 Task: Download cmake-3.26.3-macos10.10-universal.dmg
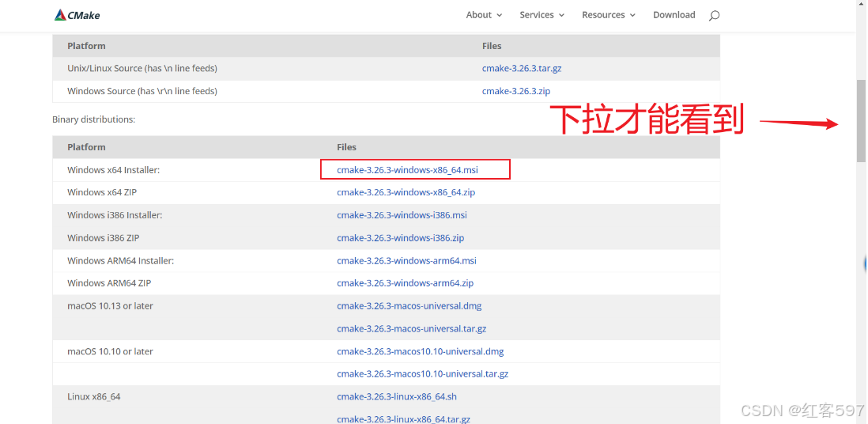420,351
